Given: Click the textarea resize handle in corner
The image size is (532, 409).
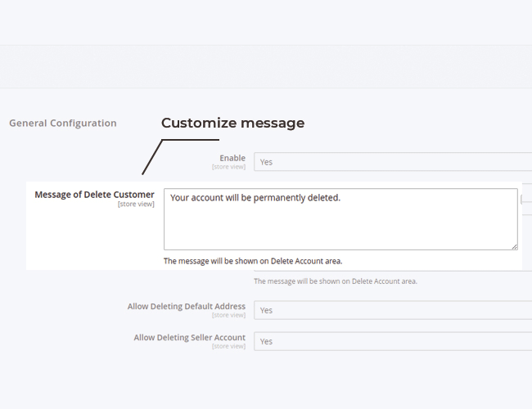Looking at the screenshot, I should pos(514,246).
